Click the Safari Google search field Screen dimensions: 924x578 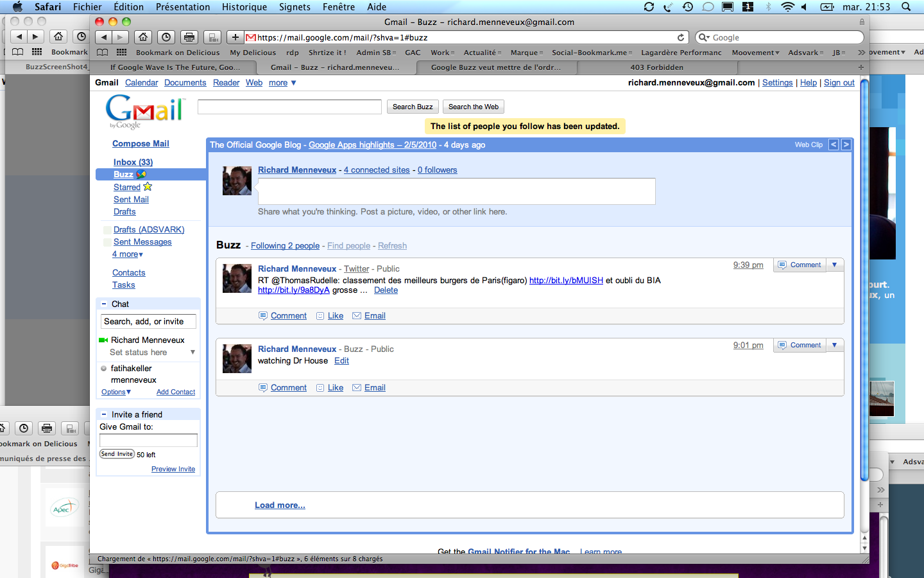point(780,37)
